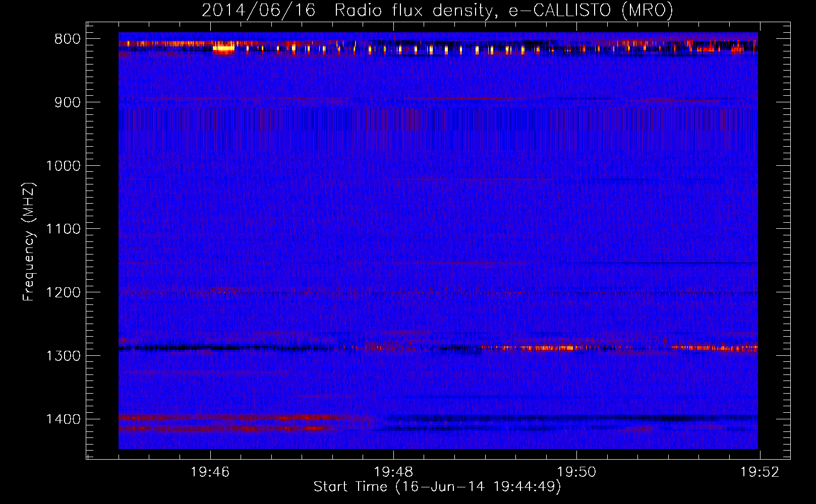Click the 'Frequency (MHZ)' axis title
The width and height of the screenshot is (816, 504).
[x=29, y=242]
